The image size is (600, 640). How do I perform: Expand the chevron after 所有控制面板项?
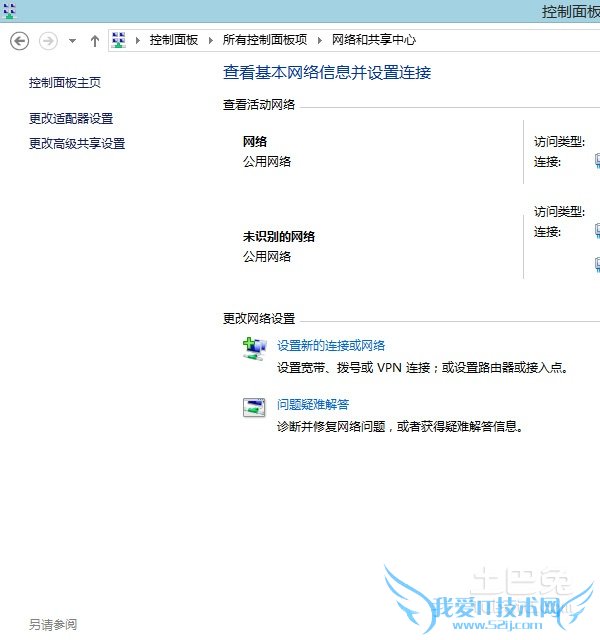click(320, 40)
